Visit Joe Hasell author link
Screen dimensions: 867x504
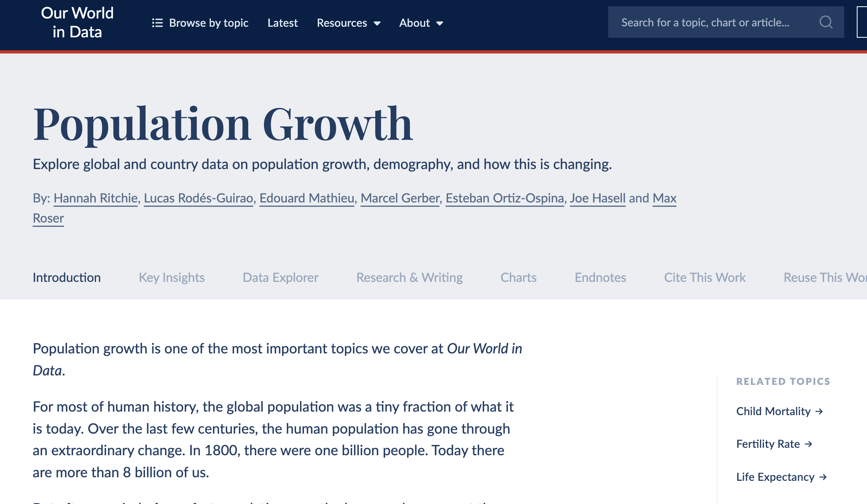point(598,198)
